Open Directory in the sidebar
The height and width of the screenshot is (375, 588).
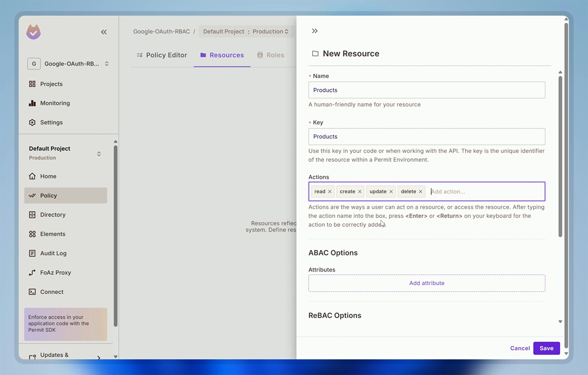[53, 215]
